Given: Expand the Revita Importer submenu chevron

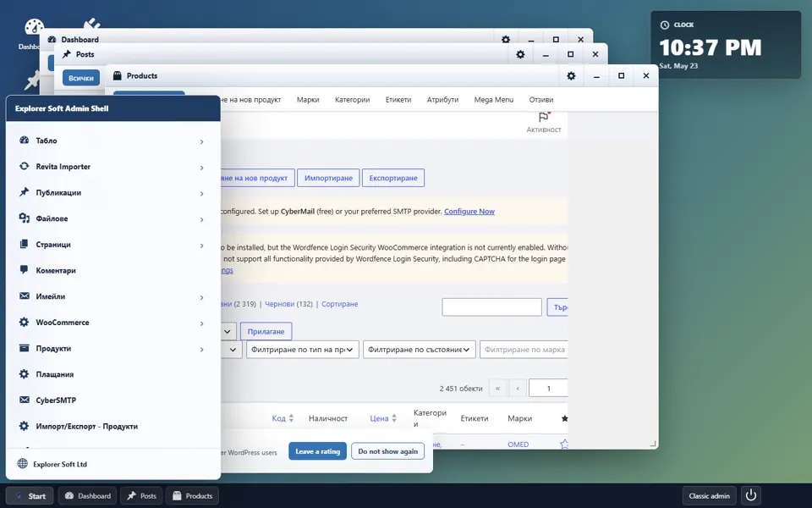Looking at the screenshot, I should coord(201,168).
